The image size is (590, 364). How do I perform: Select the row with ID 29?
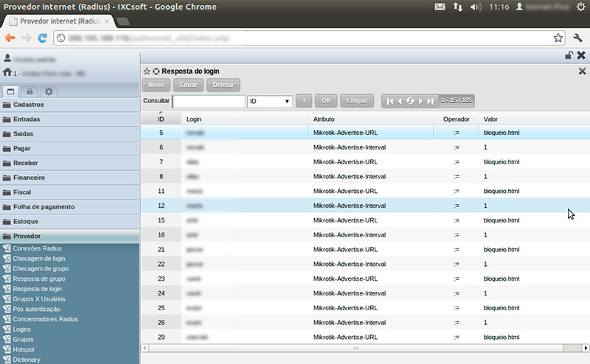click(365, 337)
